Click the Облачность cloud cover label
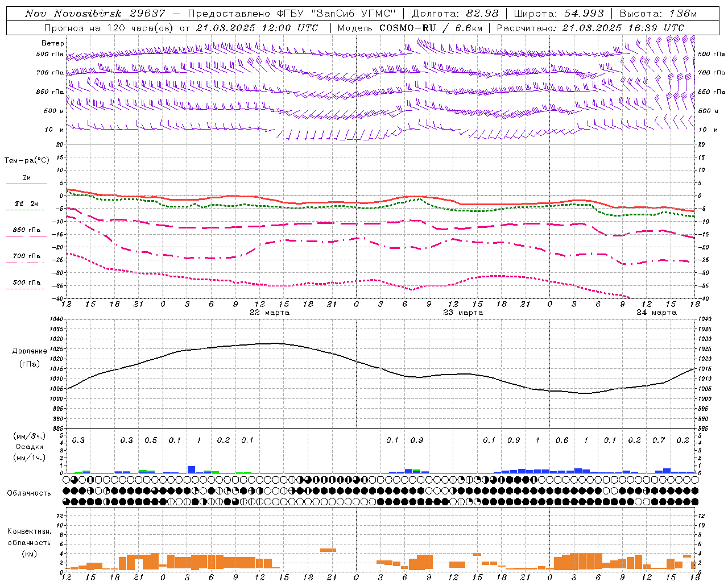 point(29,493)
